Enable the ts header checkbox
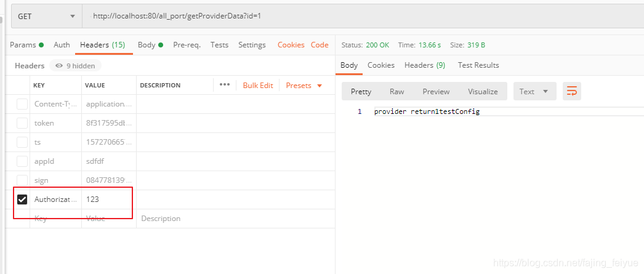 (22, 142)
